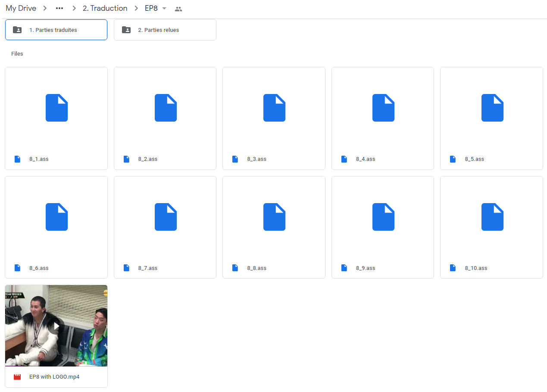Go to My Drive breadcrumb
This screenshot has width=547, height=392.
[x=21, y=9]
